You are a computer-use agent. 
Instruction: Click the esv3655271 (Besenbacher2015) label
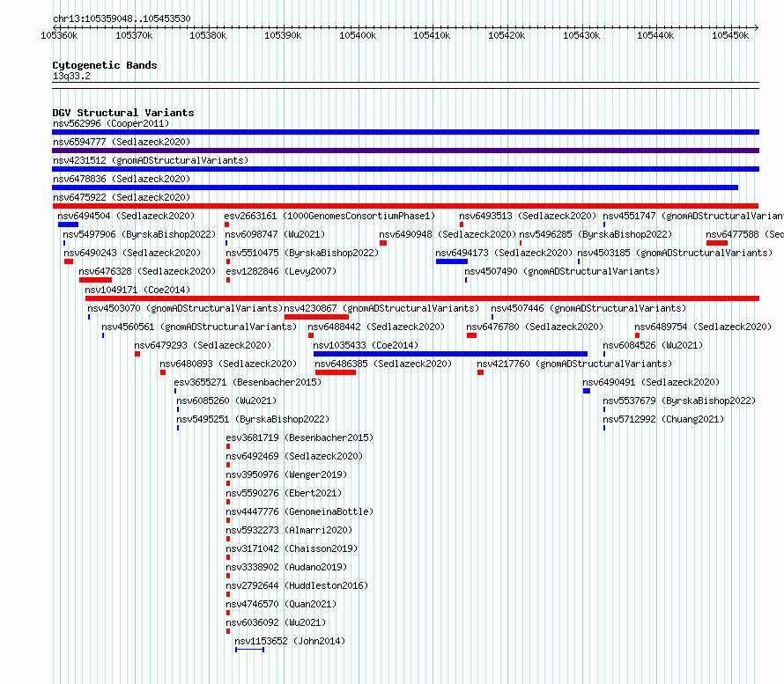[248, 382]
